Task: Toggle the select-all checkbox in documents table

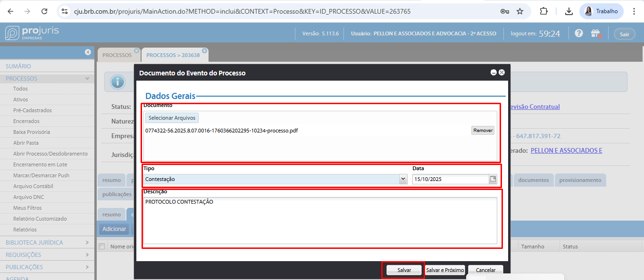Action: tap(101, 246)
